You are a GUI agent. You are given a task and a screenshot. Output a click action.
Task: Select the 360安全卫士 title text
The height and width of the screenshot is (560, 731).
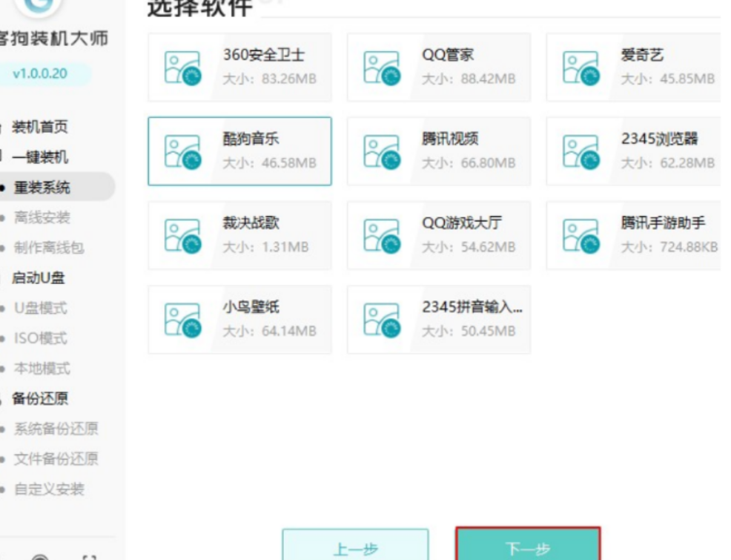263,55
